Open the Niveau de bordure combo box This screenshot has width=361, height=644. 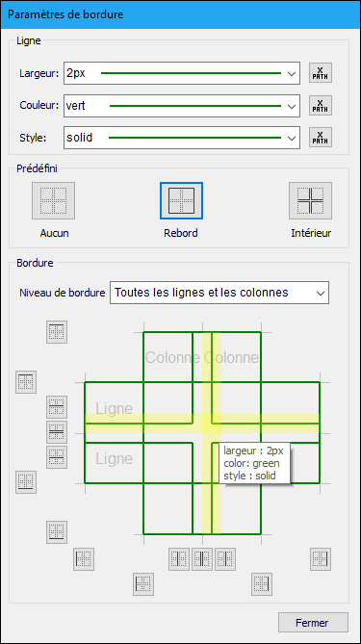[x=219, y=293]
